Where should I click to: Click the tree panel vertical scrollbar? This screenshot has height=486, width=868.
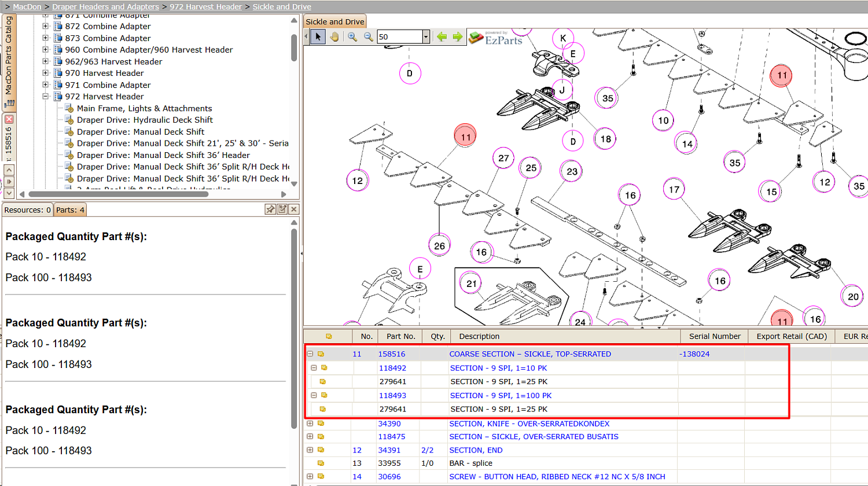(295, 48)
